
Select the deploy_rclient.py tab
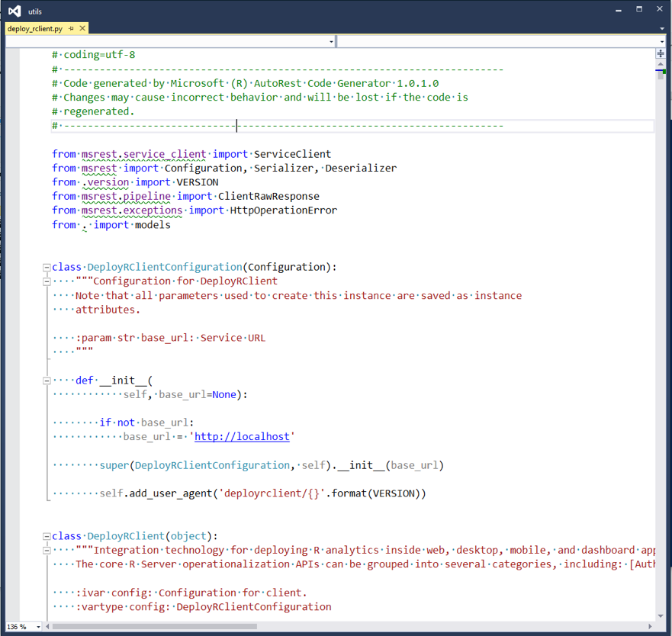(x=34, y=27)
